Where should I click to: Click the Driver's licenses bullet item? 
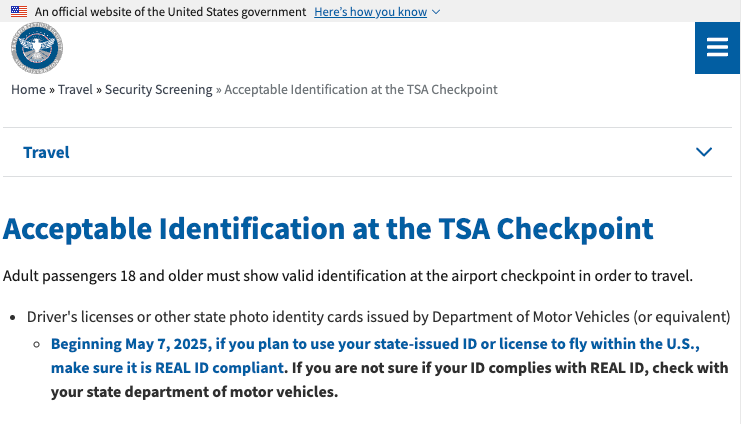click(379, 317)
